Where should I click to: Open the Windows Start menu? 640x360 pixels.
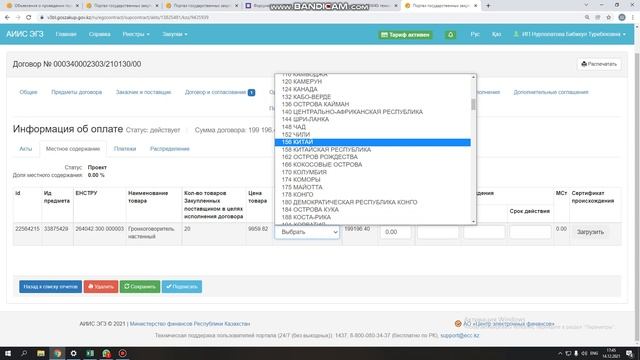(x=8, y=353)
